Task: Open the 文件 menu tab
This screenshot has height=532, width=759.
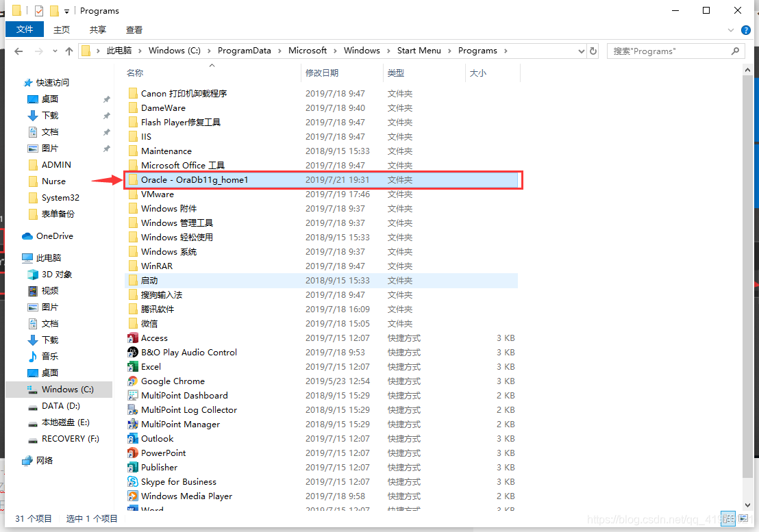Action: [x=25, y=29]
